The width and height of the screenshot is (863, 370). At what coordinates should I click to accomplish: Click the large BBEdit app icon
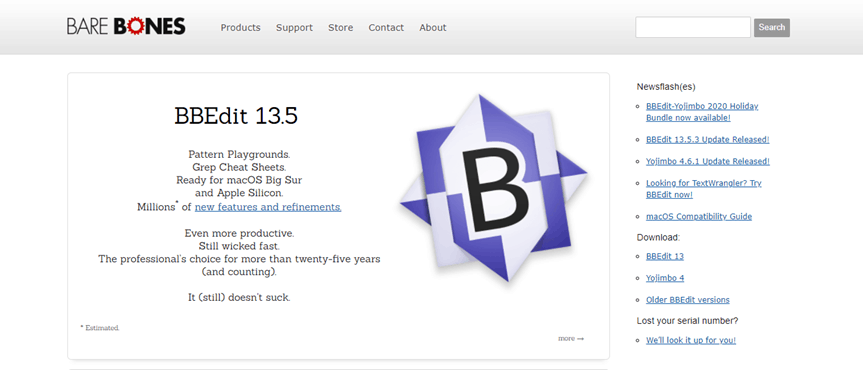click(493, 188)
